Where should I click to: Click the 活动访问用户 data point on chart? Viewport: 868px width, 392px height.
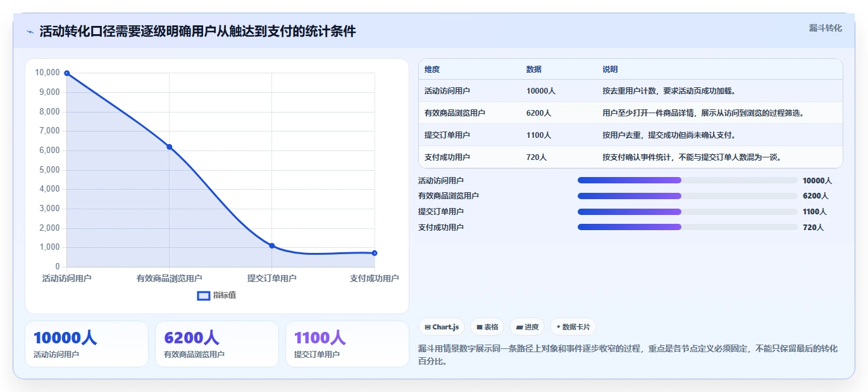tap(67, 73)
